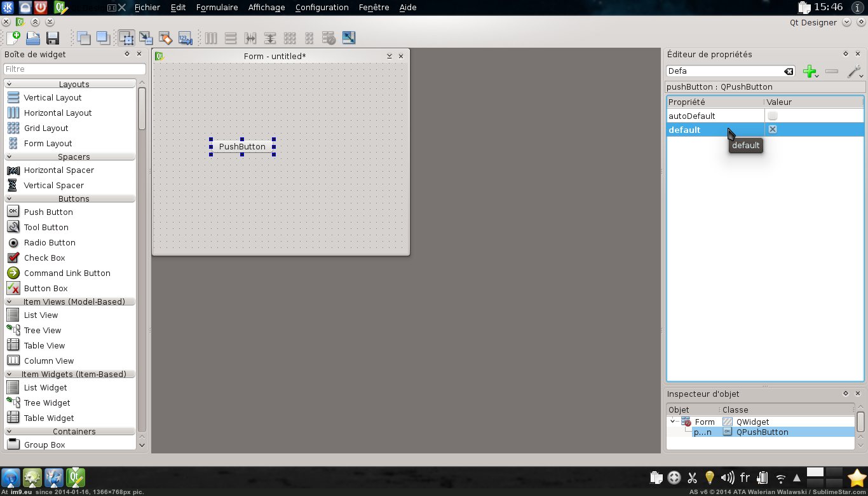Open the green plus add-property dropdown
This screenshot has width=868, height=496.
(x=810, y=71)
